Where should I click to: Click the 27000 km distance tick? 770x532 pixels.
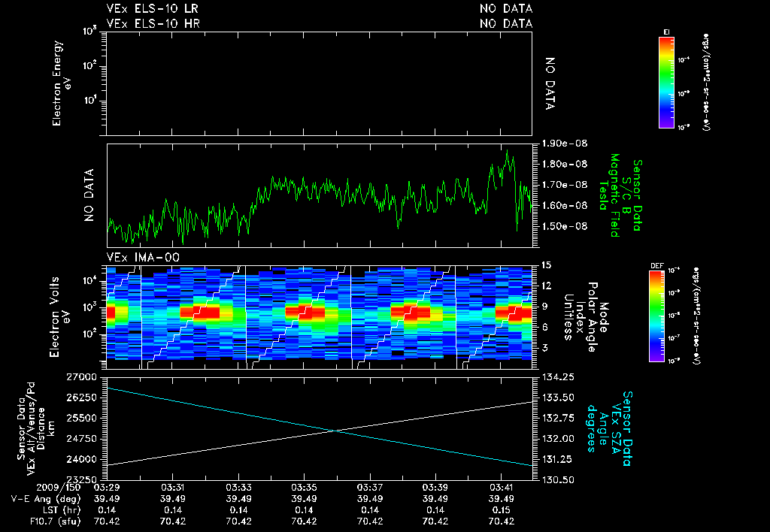click(81, 377)
